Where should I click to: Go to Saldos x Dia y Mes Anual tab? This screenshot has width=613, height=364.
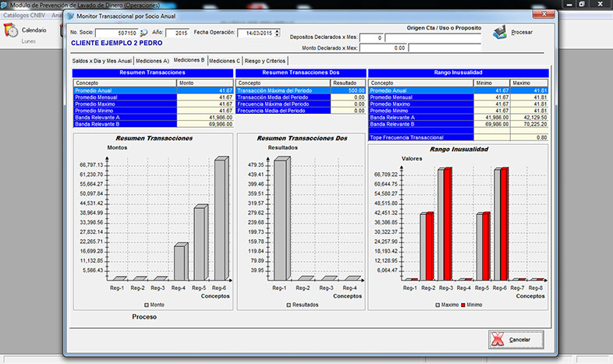pyautogui.click(x=102, y=60)
